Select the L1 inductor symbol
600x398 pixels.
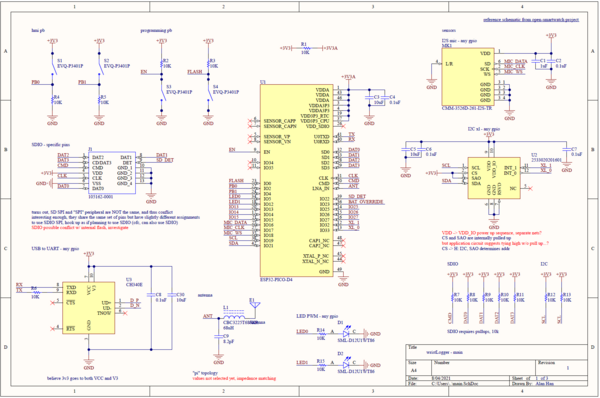(234, 317)
